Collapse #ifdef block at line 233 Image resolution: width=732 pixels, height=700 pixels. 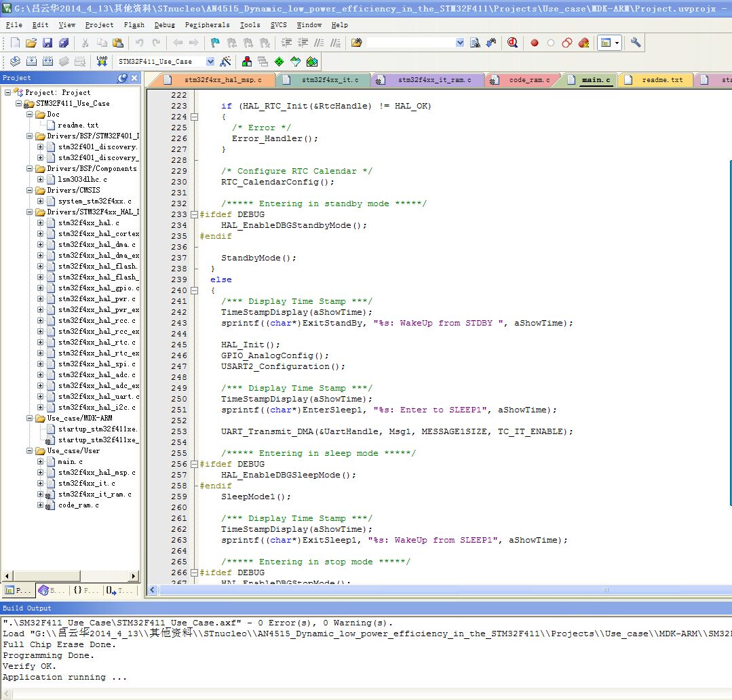(x=194, y=214)
